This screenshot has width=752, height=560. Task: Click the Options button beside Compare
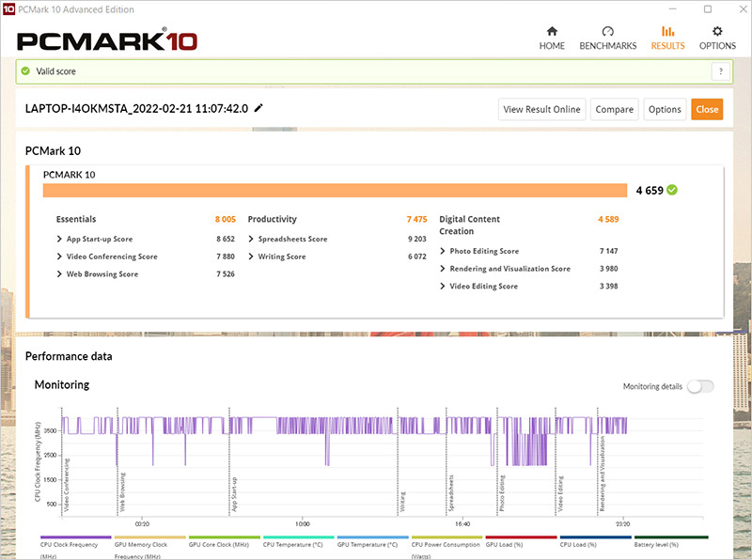(664, 109)
